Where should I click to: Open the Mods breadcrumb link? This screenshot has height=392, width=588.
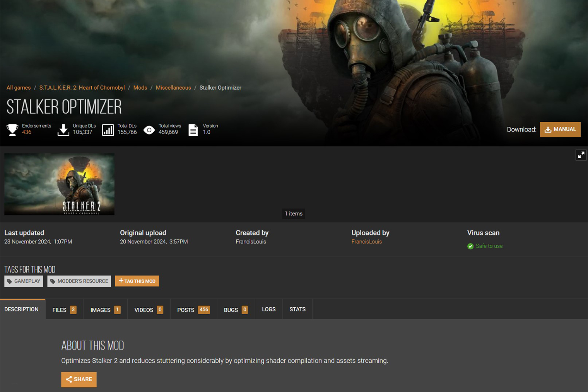pos(140,88)
